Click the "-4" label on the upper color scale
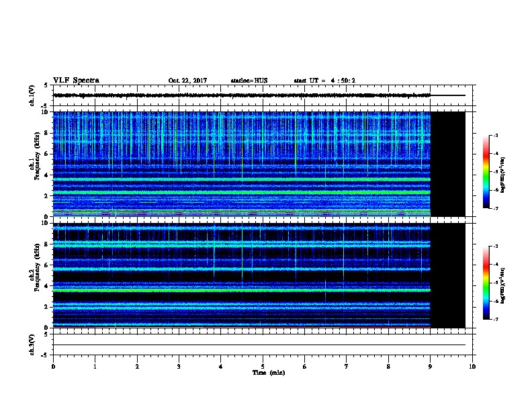 (495, 154)
